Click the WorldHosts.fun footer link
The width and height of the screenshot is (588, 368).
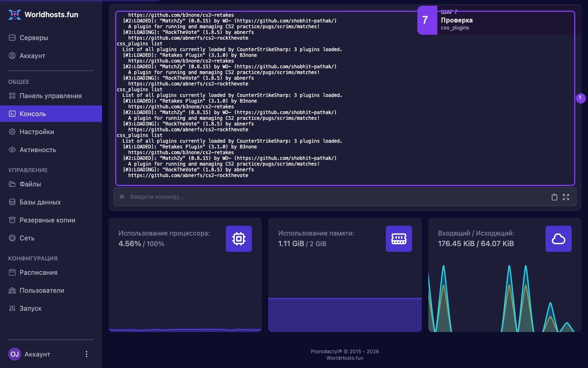[x=345, y=358]
